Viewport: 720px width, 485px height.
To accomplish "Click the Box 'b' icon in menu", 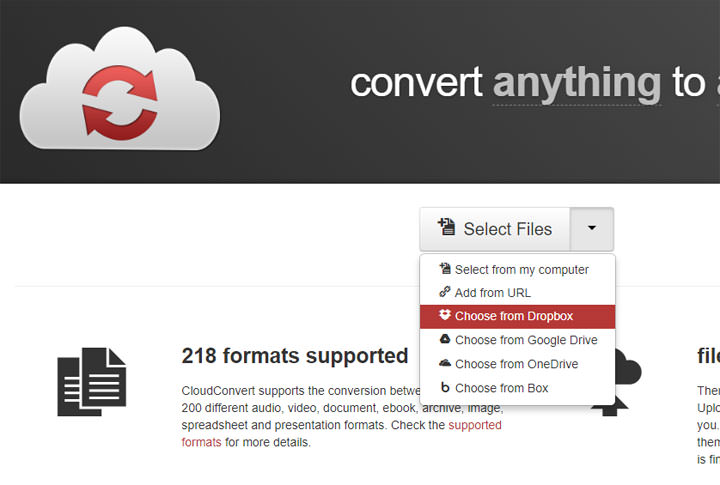I will (445, 387).
